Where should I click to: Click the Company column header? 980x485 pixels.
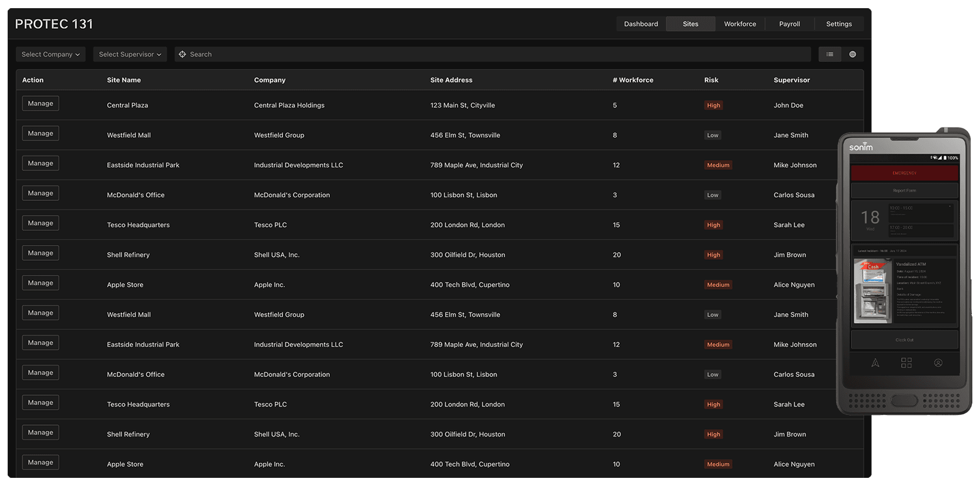[270, 80]
